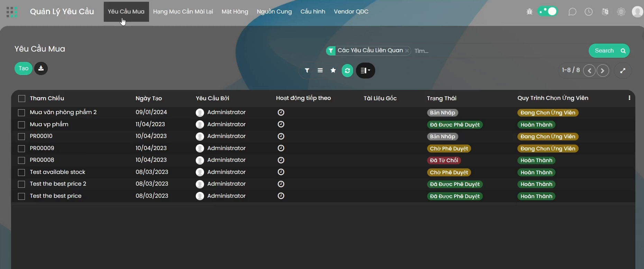644x269 pixels.
Task: Open Mặt Hàng menu
Action: click(235, 12)
